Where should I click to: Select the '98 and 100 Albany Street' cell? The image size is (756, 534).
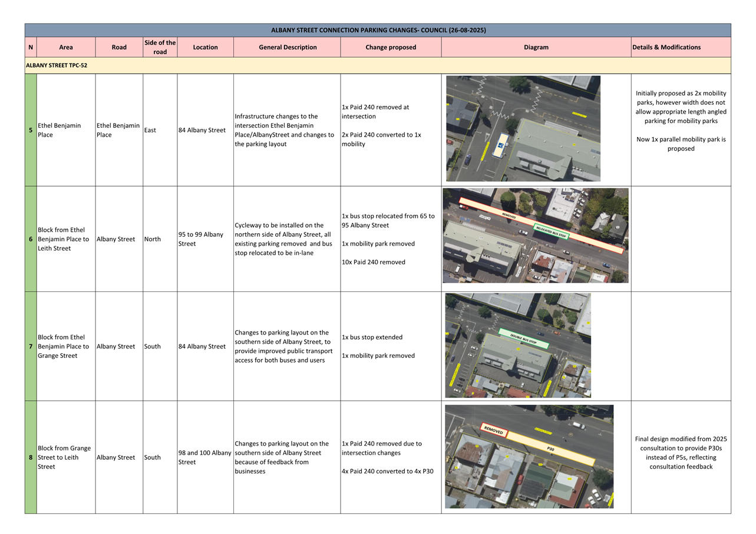(204, 457)
